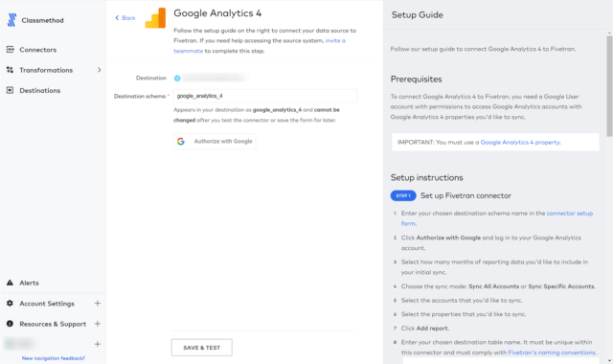Expand Resources & Support with the plus sign

click(x=98, y=324)
